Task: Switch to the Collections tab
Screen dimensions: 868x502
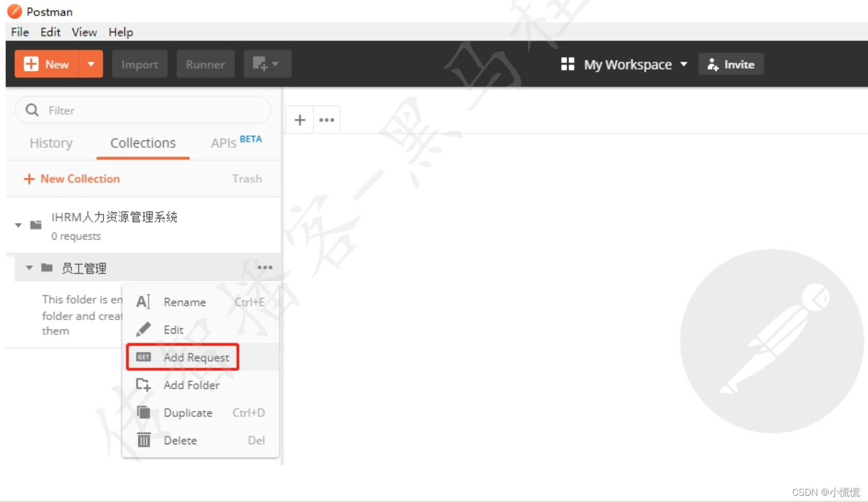Action: pos(143,143)
